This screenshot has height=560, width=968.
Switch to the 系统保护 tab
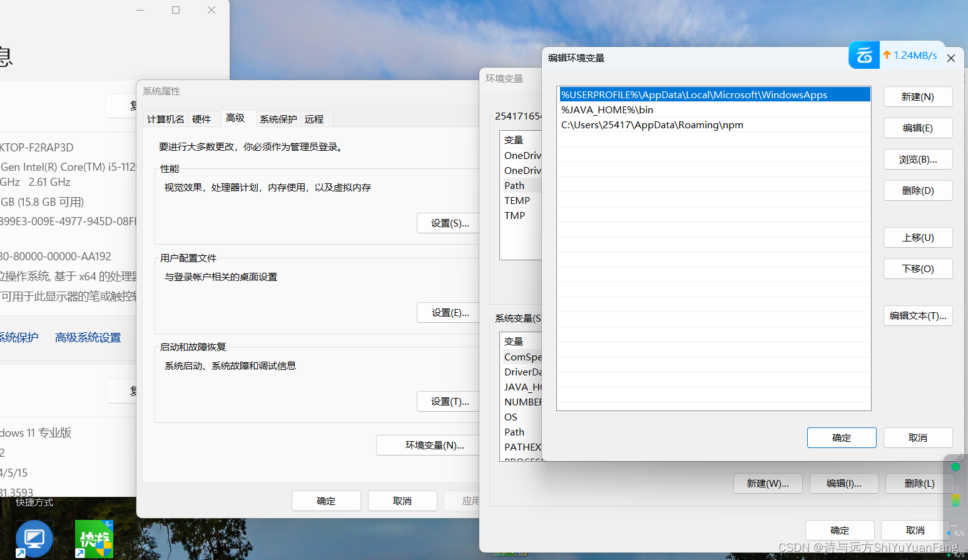click(278, 119)
